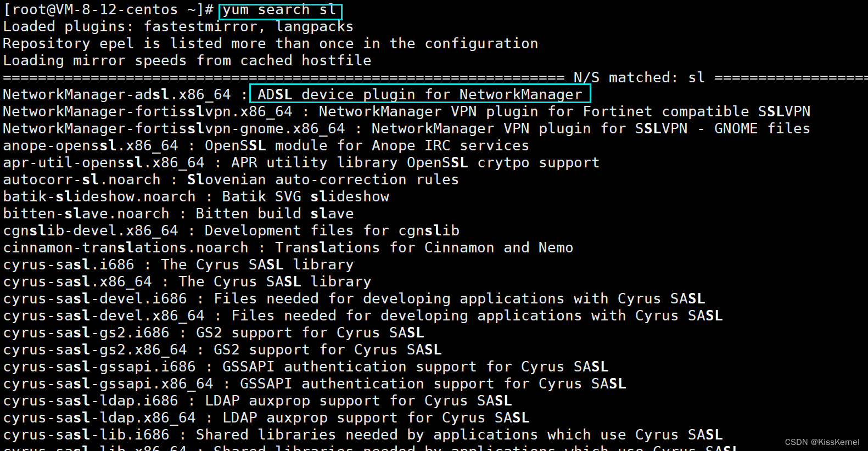Click 'NetworkManager VPN plugin for SSLVPN - GNOME files'
This screenshot has height=451, width=868.
591,129
